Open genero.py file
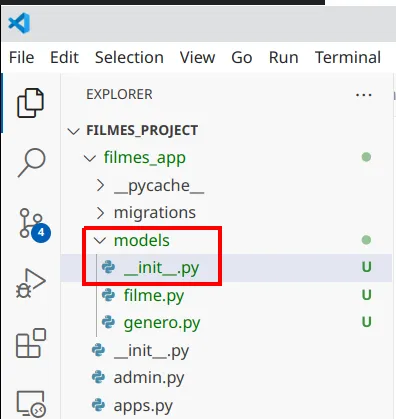 click(162, 323)
